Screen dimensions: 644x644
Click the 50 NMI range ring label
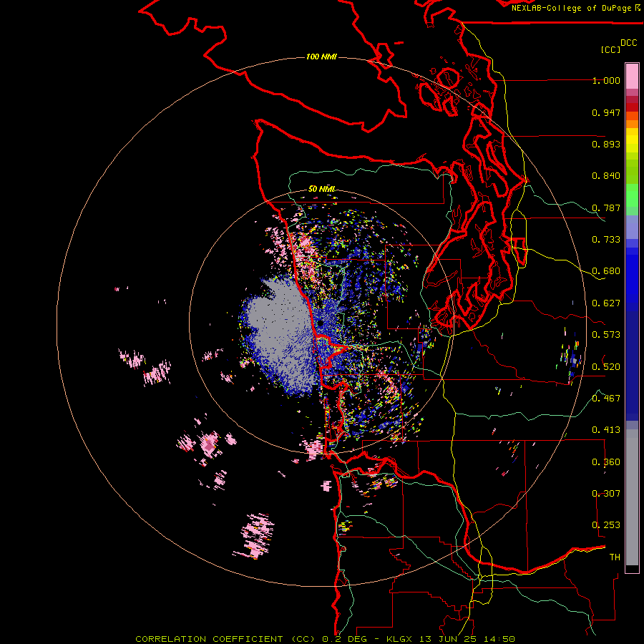point(322,189)
